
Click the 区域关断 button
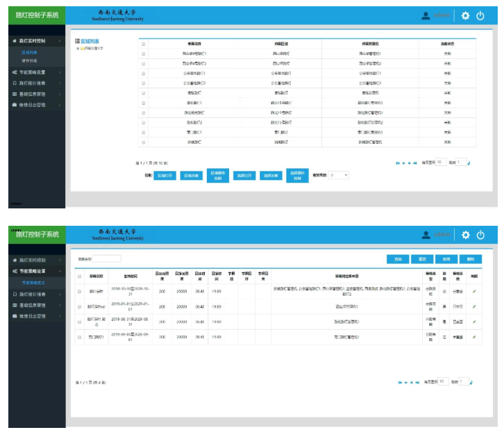click(191, 176)
